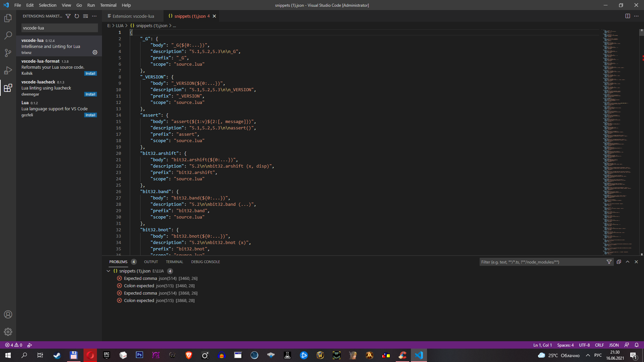Viewport: 644px width, 362px height.
Task: Maximize the bottom panel with chevron up
Action: pos(628,262)
